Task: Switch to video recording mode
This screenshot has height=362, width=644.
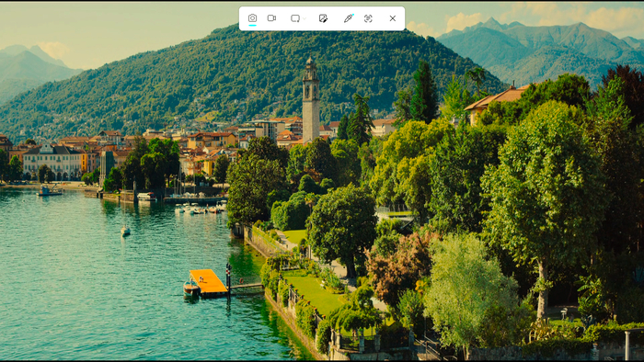Action: [271, 18]
